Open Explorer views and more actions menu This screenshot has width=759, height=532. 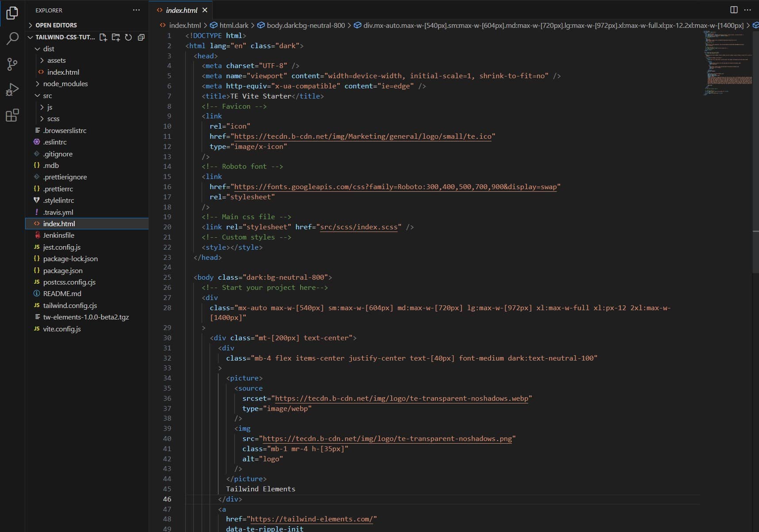tap(136, 10)
